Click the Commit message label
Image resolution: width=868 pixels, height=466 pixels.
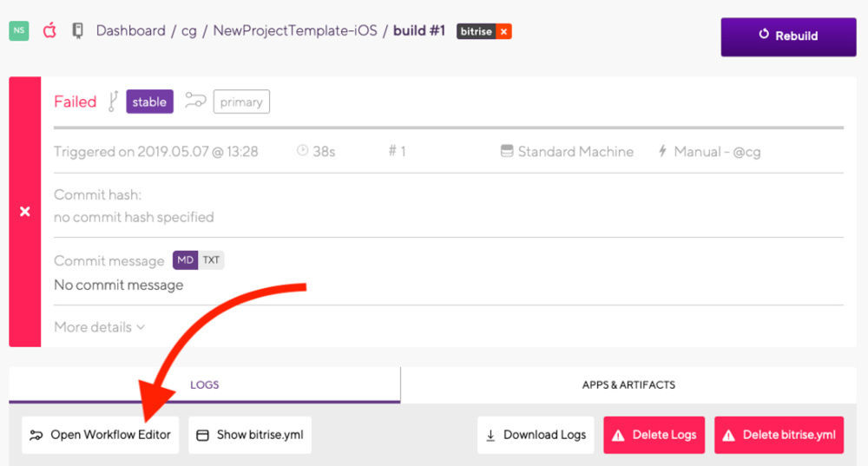click(109, 260)
